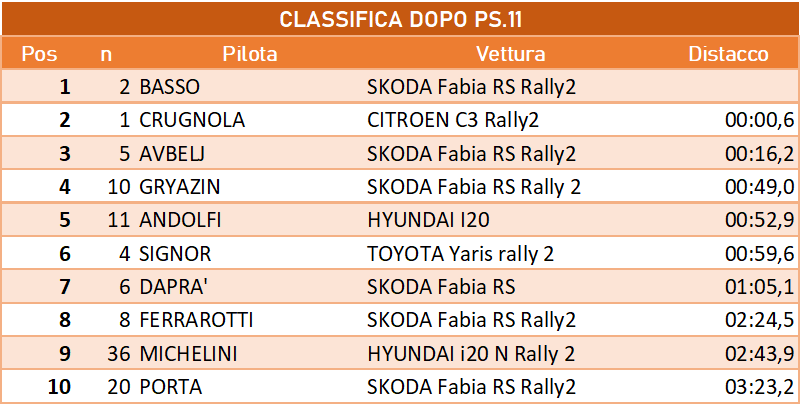
Task: Click the Vettura column header
Action: [x=511, y=54]
